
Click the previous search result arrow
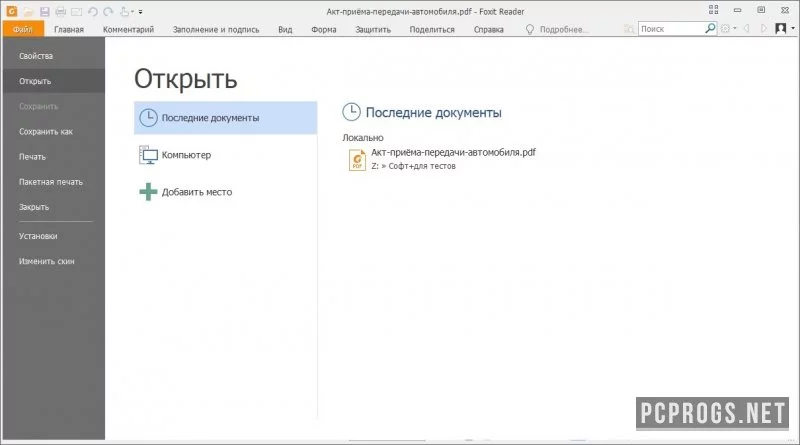click(x=746, y=29)
